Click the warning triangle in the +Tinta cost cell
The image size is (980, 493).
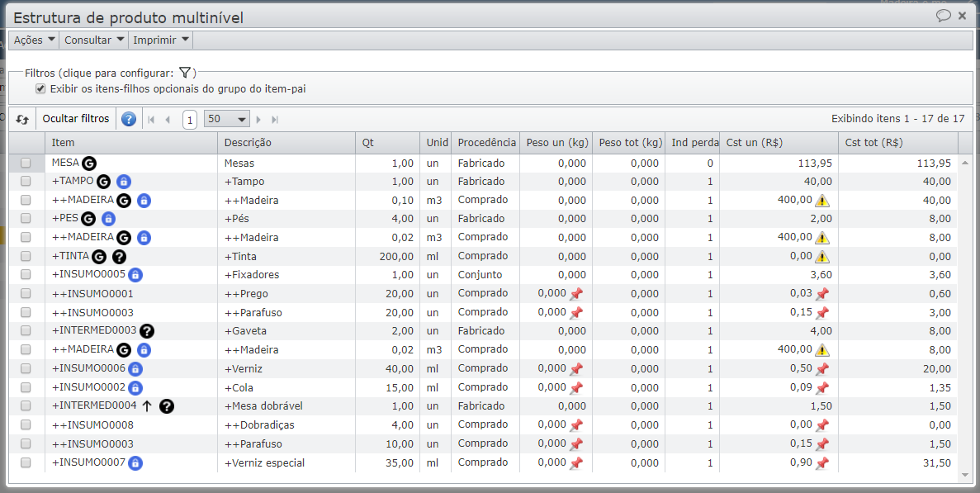point(822,257)
